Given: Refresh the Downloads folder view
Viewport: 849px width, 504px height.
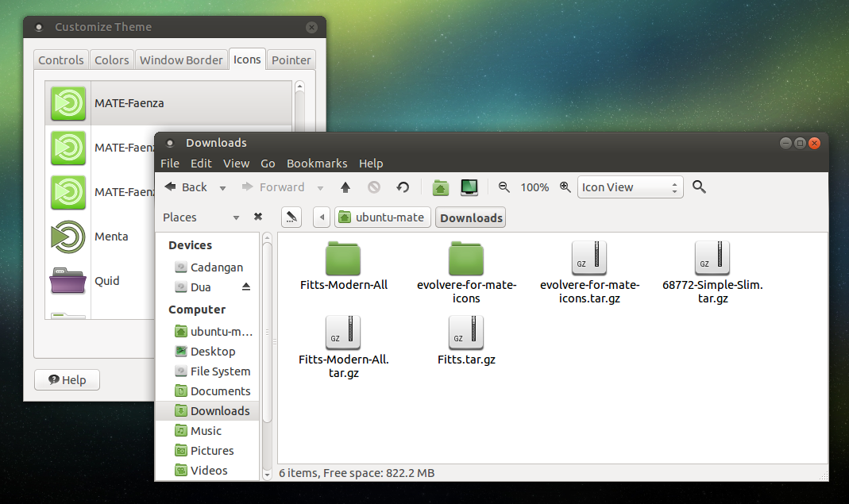Looking at the screenshot, I should click(403, 187).
